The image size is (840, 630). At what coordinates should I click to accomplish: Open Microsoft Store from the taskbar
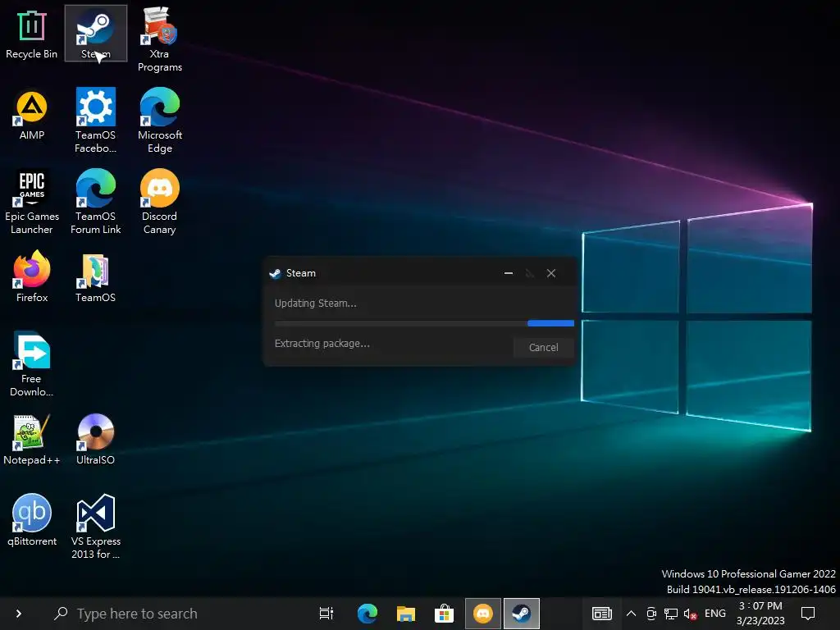444,614
